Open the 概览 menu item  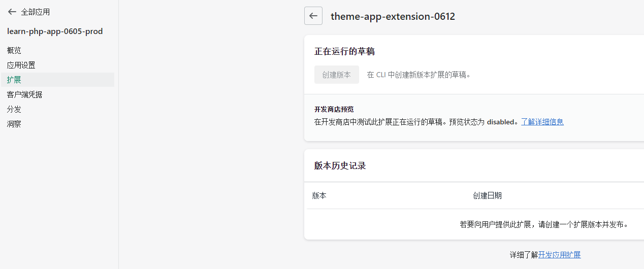point(14,50)
